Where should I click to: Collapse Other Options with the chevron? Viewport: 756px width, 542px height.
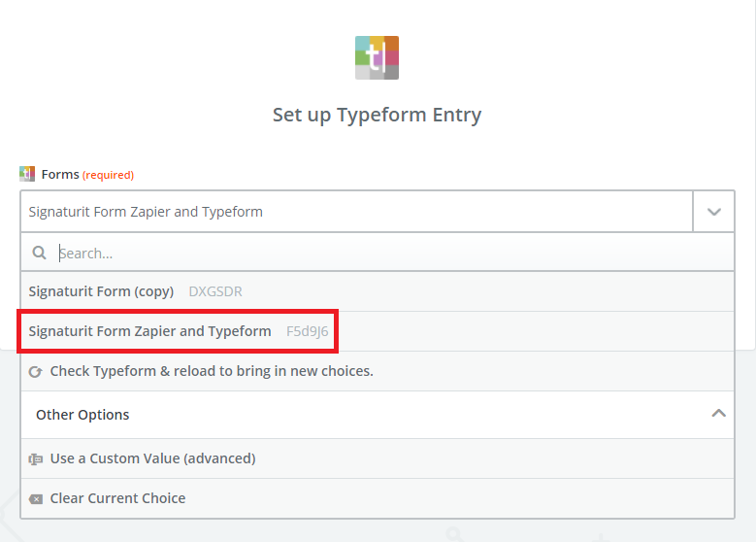tap(718, 414)
